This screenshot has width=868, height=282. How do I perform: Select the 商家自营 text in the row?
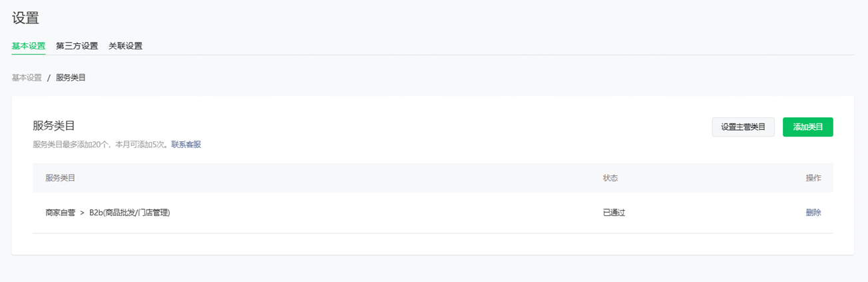point(61,213)
